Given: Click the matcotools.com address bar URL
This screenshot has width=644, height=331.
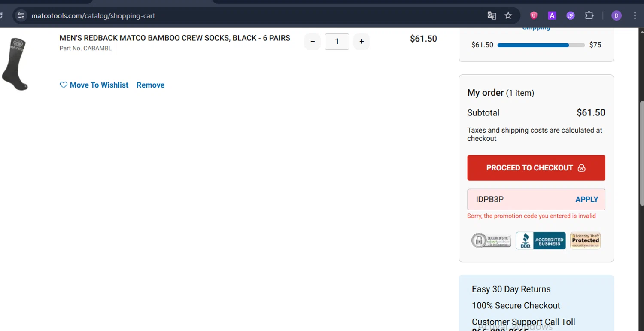Looking at the screenshot, I should pyautogui.click(x=93, y=16).
